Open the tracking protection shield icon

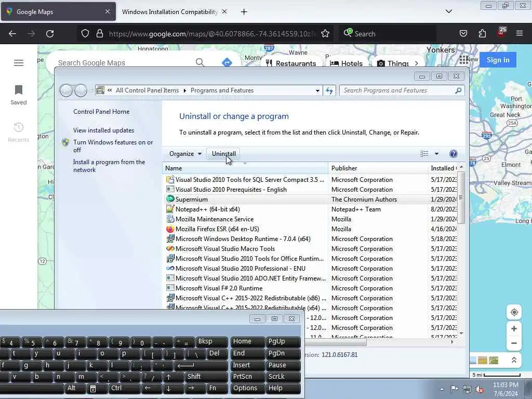click(85, 34)
